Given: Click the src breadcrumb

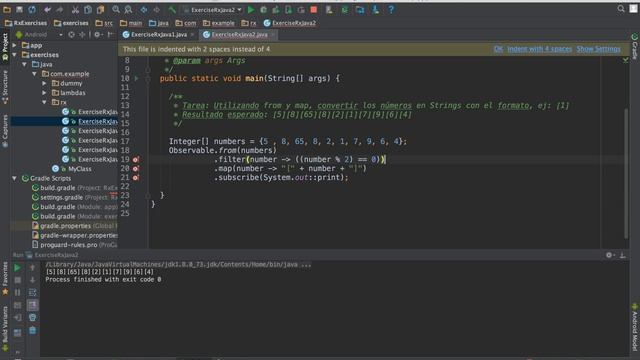Looking at the screenshot, I should coord(104,23).
